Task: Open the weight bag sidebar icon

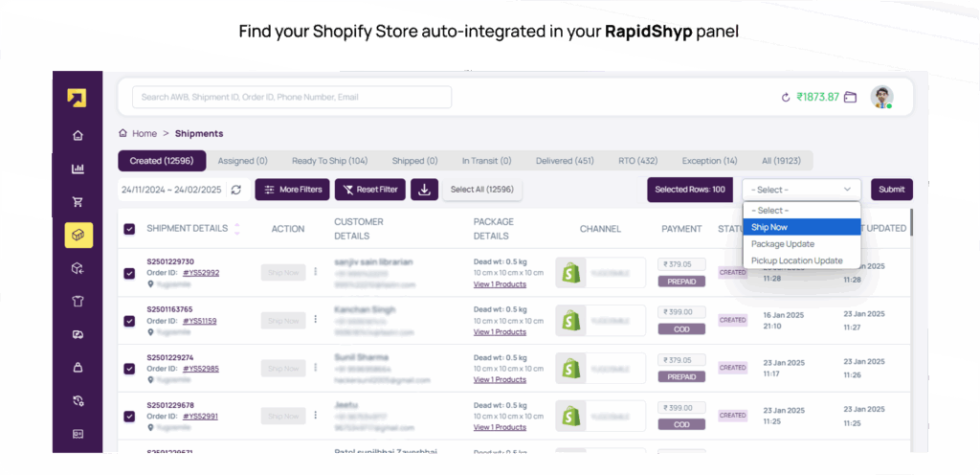Action: 78,368
